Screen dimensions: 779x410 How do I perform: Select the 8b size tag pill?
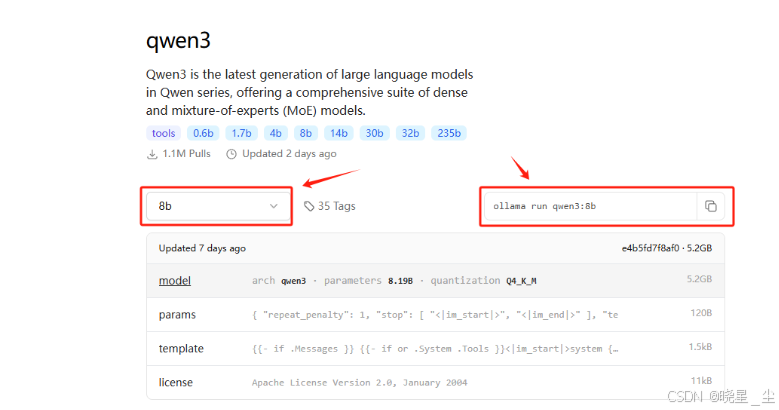[x=306, y=133]
